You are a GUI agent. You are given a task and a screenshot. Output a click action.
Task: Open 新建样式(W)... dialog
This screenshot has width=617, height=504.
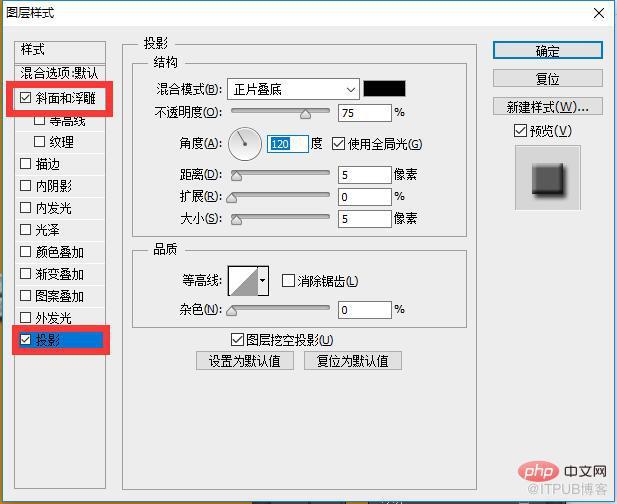point(547,107)
